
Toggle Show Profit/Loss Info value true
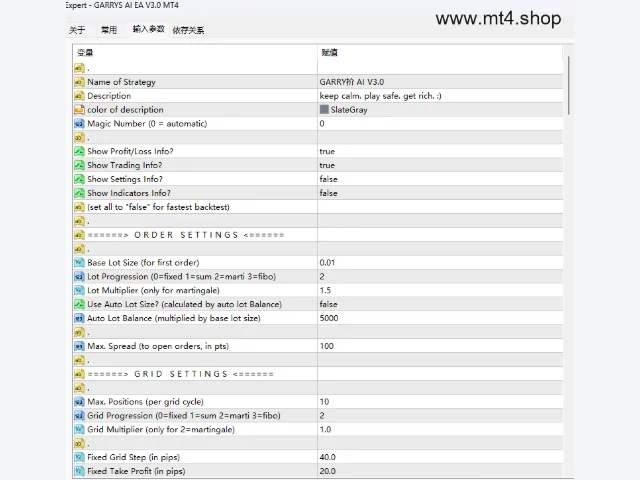pyautogui.click(x=327, y=151)
